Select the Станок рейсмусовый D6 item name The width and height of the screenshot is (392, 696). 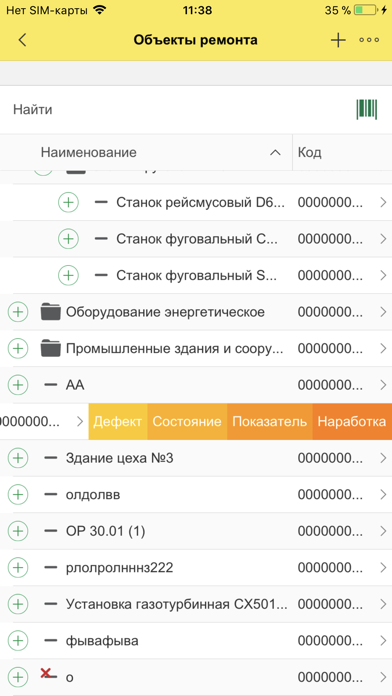[200, 202]
